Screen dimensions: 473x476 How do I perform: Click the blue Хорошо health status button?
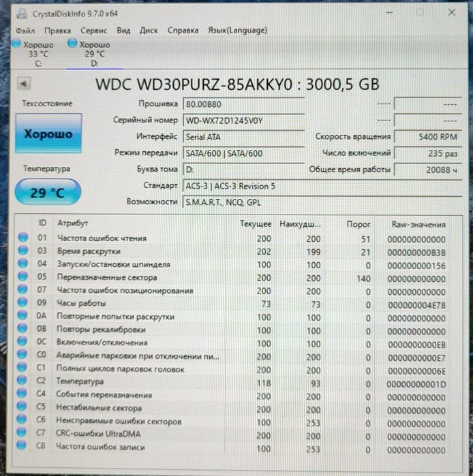coord(48,133)
